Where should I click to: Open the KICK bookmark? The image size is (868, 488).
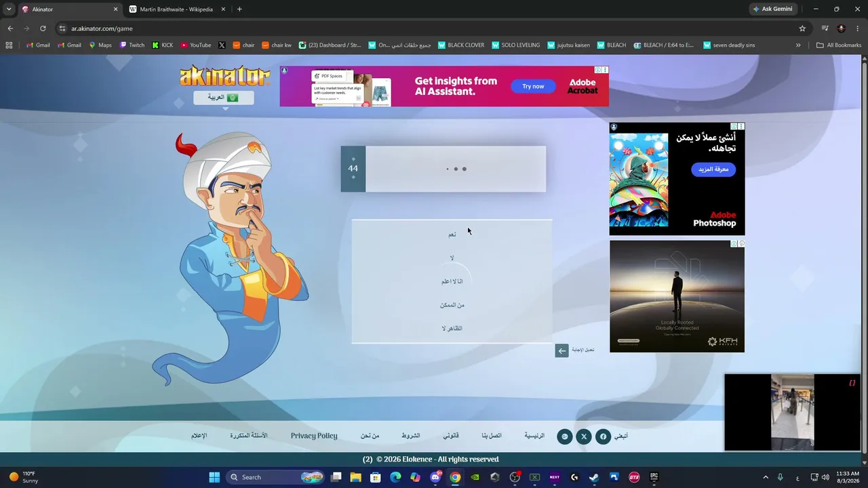(163, 45)
